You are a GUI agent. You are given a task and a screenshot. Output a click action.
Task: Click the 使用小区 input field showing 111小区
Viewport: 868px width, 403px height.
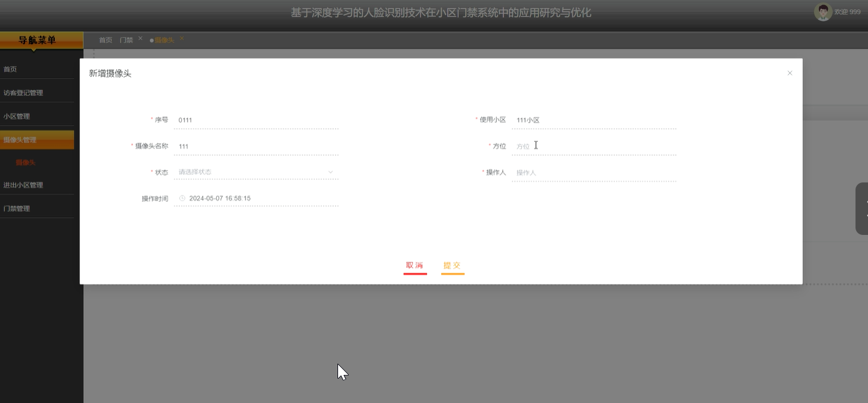click(594, 120)
